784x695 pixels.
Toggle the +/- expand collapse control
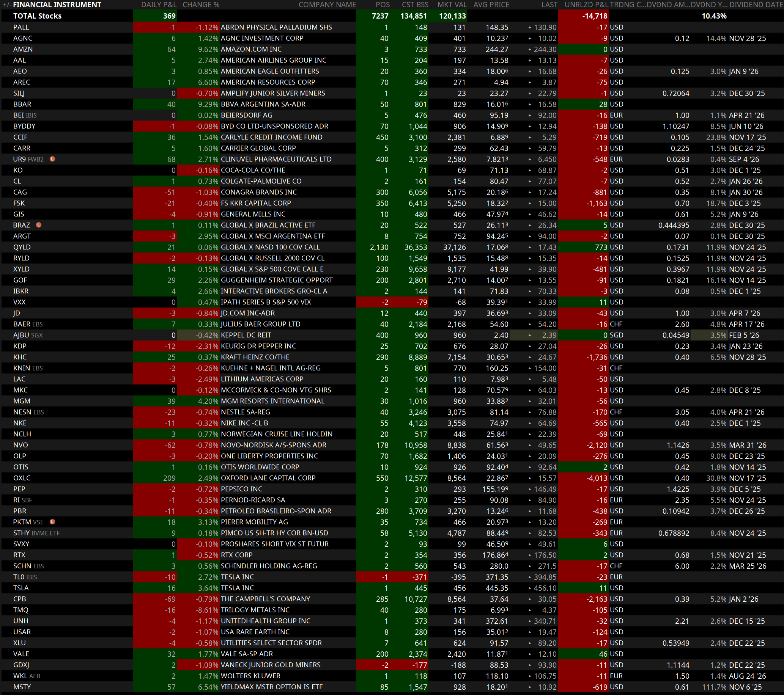point(6,5)
